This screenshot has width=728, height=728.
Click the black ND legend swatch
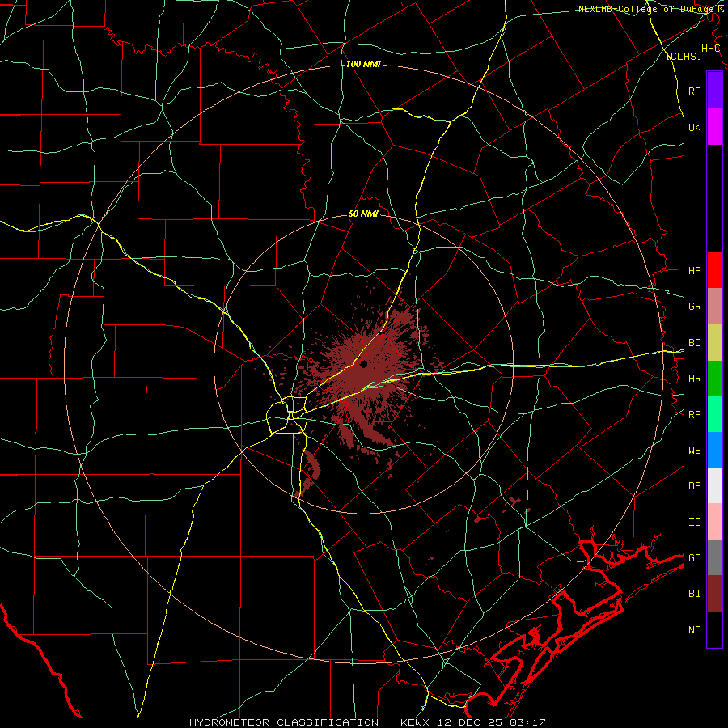714,629
